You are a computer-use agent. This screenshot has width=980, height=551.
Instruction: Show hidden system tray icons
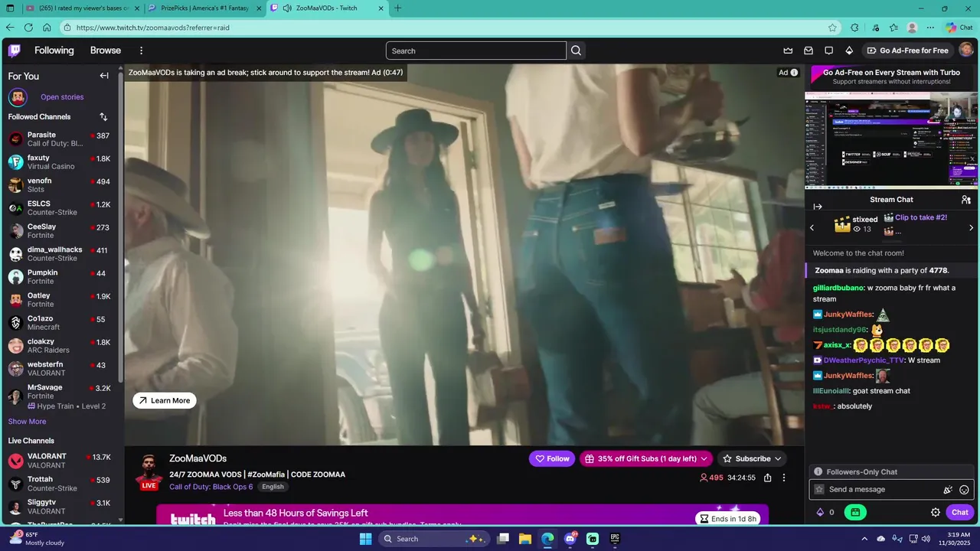coord(864,539)
